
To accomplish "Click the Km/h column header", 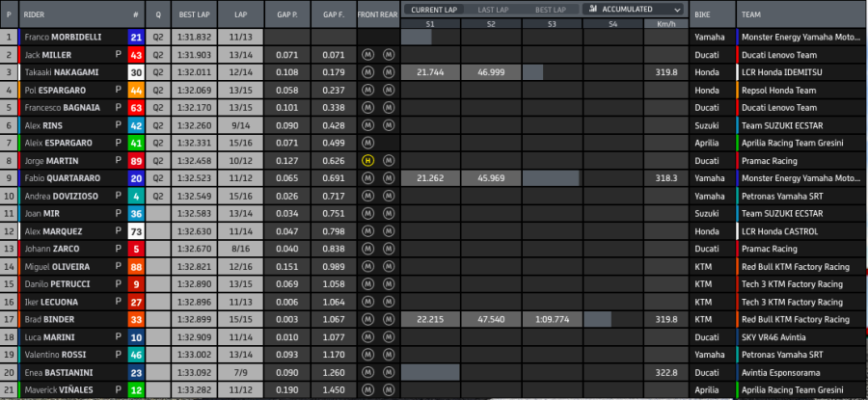I will [x=665, y=22].
